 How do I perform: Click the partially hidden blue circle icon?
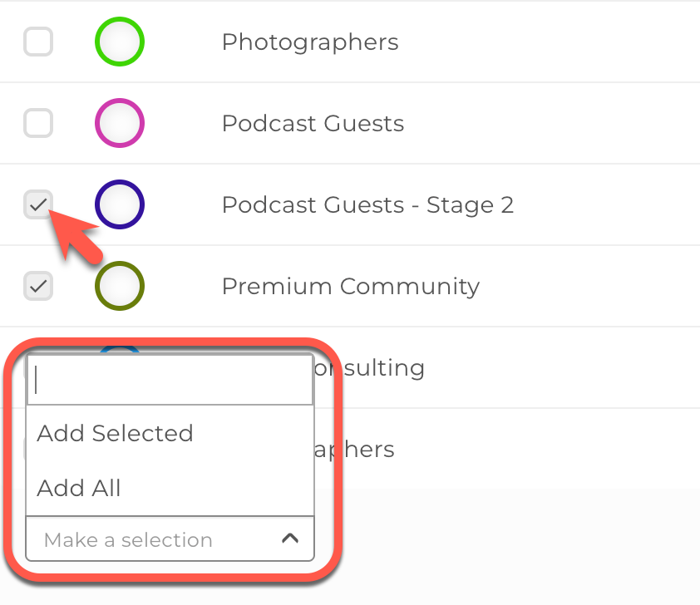coord(120,349)
